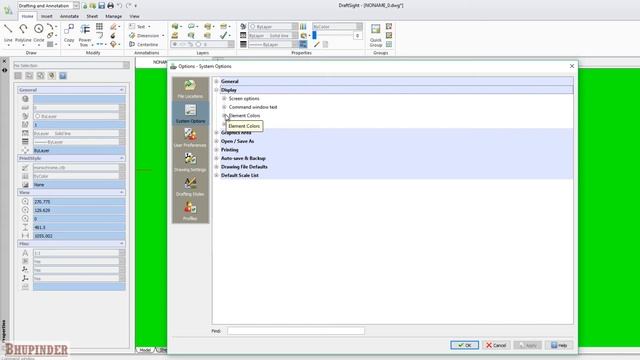
Task: Click the Save icon in quick access toolbar
Action: [x=102, y=6]
